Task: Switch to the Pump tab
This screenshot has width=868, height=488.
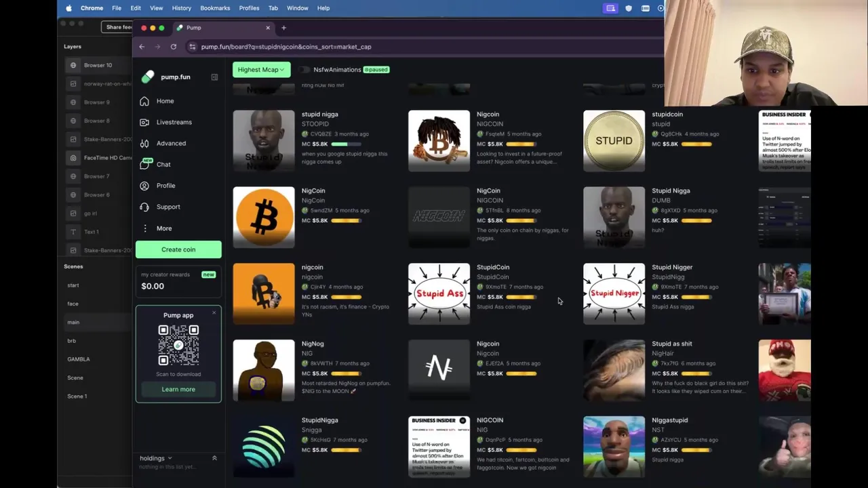Action: pyautogui.click(x=223, y=28)
